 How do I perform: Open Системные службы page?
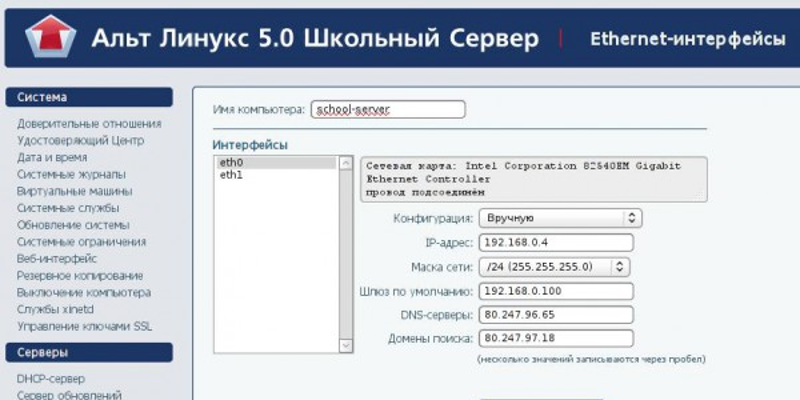[x=68, y=208]
